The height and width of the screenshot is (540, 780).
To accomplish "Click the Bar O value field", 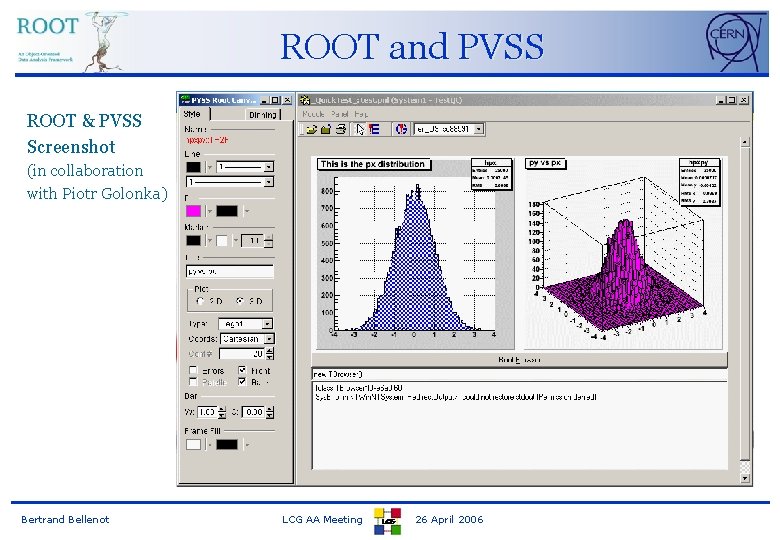I will pyautogui.click(x=254, y=412).
